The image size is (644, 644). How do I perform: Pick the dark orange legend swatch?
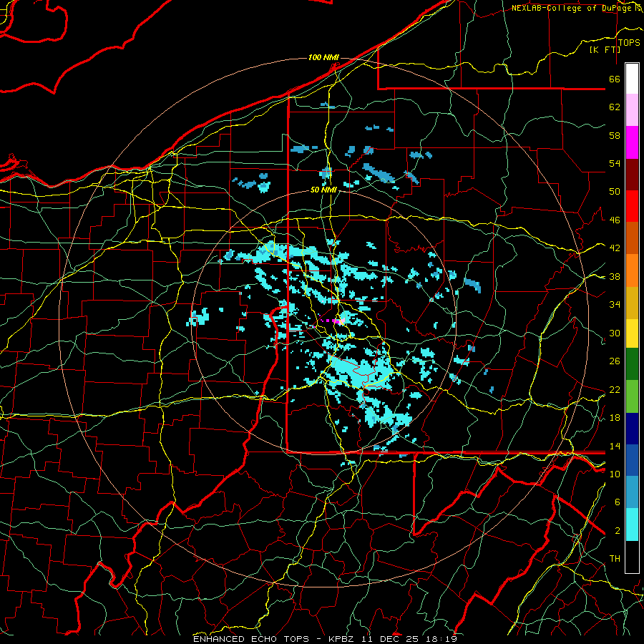632,238
